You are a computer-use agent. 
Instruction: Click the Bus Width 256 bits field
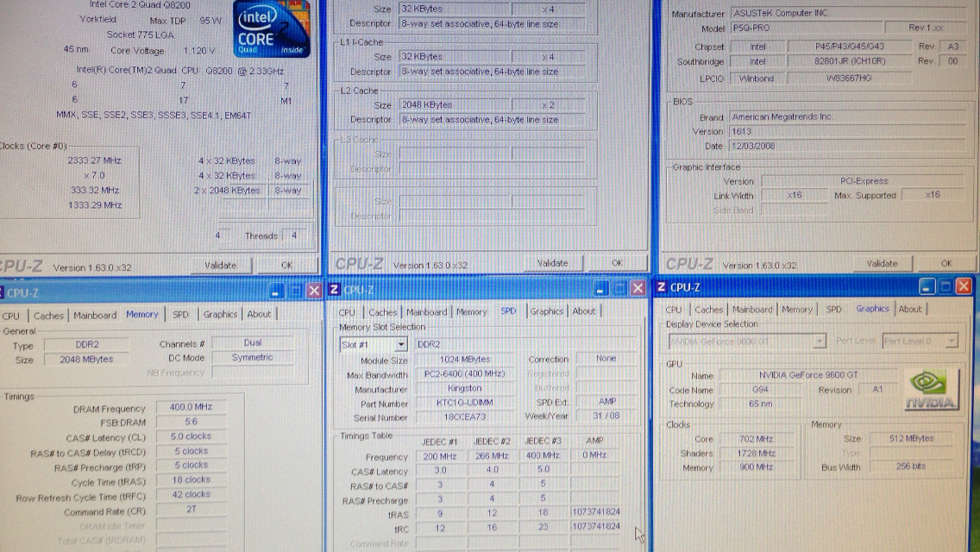tap(911, 467)
